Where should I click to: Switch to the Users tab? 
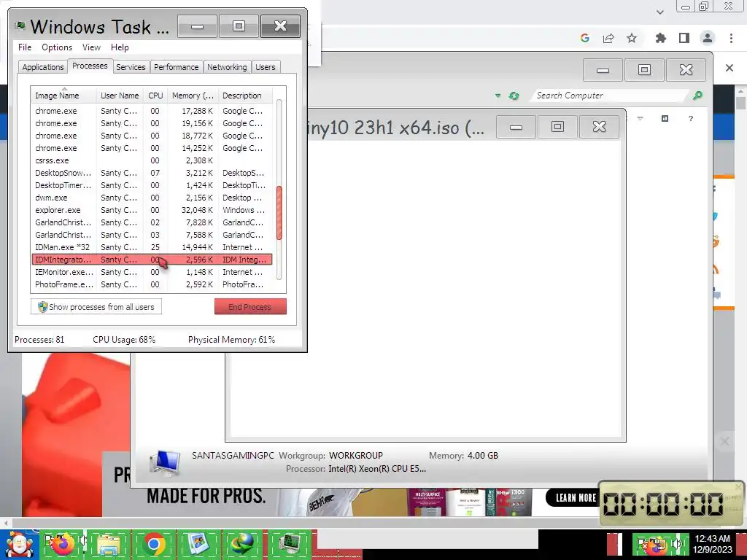266,67
